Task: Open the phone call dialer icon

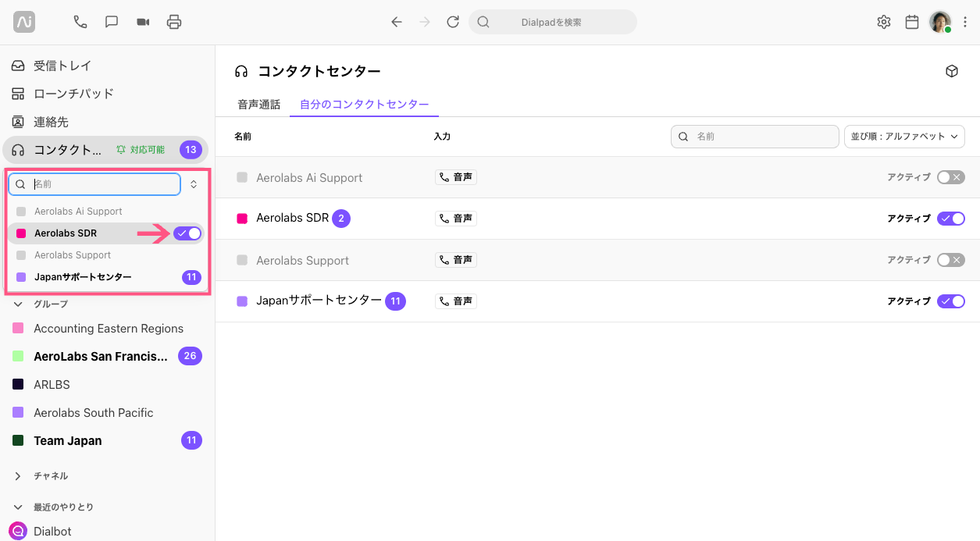Action: [80, 22]
